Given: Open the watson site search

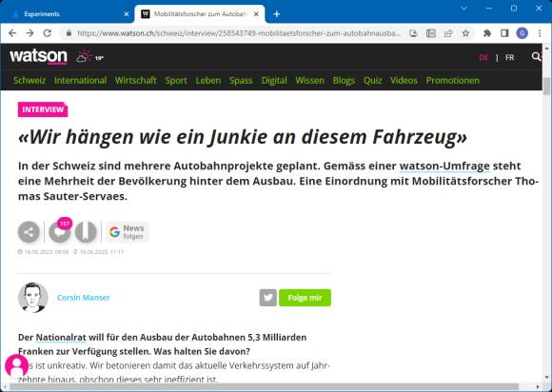Looking at the screenshot, I should (x=536, y=57).
